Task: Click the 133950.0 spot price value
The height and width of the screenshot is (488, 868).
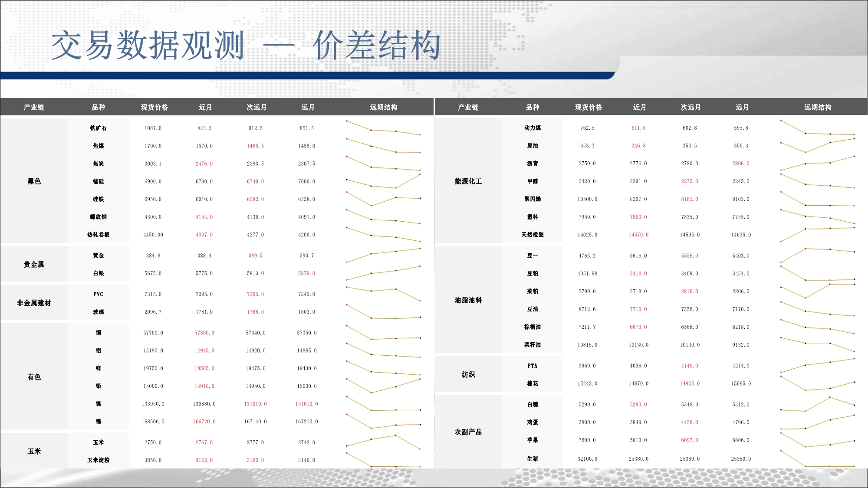Action: coord(153,404)
